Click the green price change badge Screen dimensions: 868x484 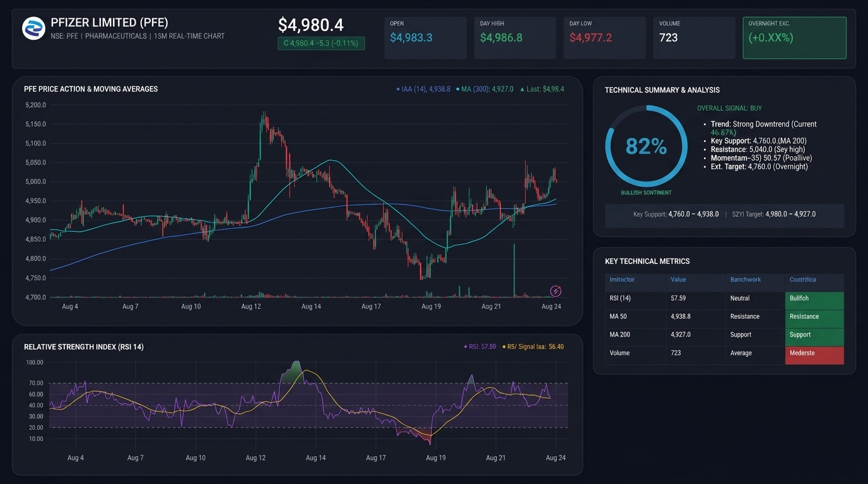click(x=321, y=43)
